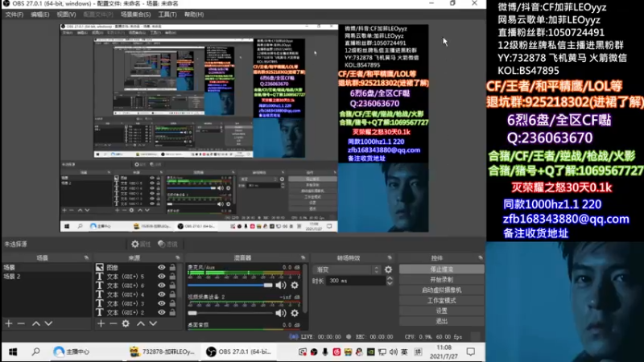Viewport: 644px width, 362px height.
Task: Remove the selected scene with the 场景 panel minus icon
Action: tap(21, 323)
